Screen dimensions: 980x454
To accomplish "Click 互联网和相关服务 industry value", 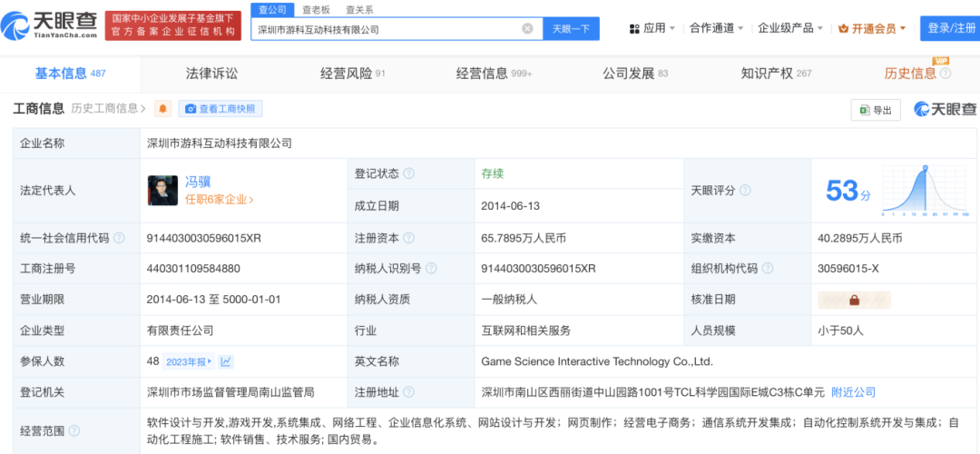I will [x=526, y=331].
